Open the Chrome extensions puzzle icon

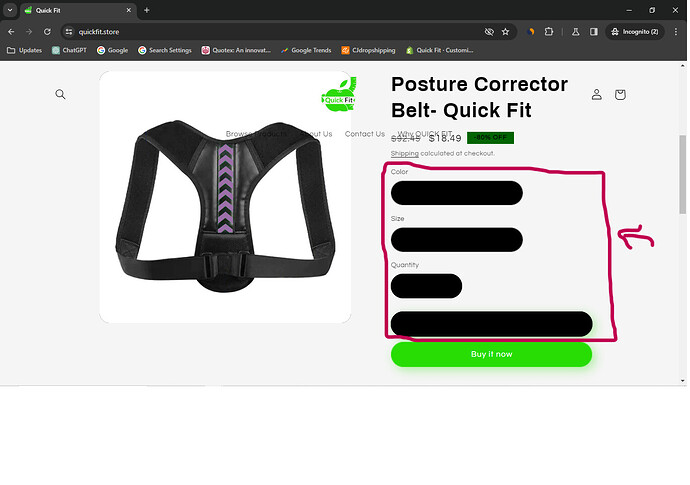[x=549, y=32]
